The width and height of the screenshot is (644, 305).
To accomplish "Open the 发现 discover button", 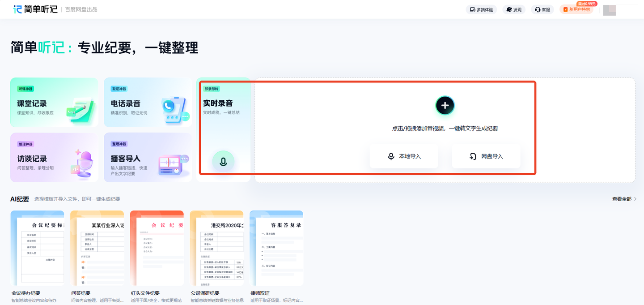I will tap(514, 9).
